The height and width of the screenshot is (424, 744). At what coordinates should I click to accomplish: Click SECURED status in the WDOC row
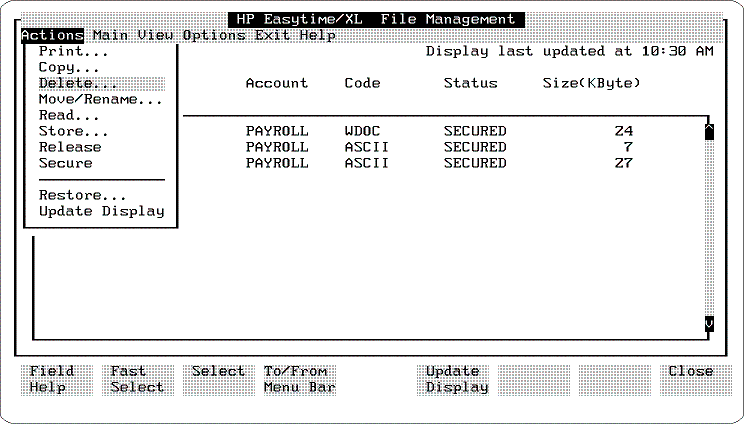(x=475, y=131)
